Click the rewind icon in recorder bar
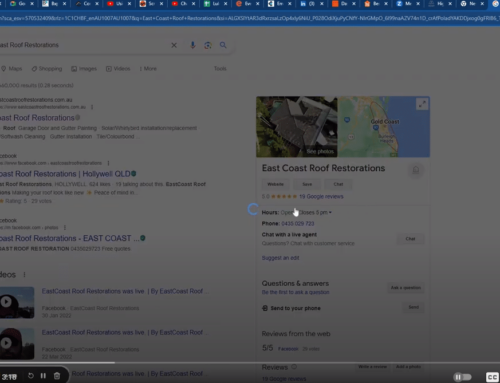Viewport: 500px width, 383px height. 31,376
